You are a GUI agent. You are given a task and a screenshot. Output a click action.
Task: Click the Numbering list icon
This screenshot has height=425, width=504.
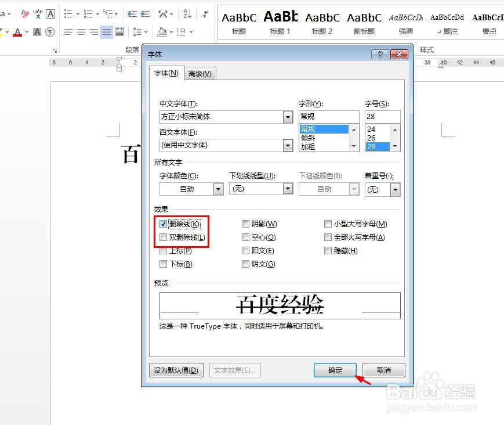point(88,14)
